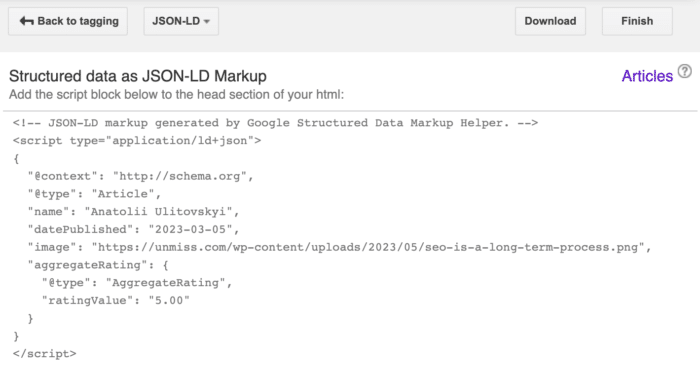Click the "@type": "Article" line
Screen dimensions: 700x373
pyautogui.click(x=94, y=194)
